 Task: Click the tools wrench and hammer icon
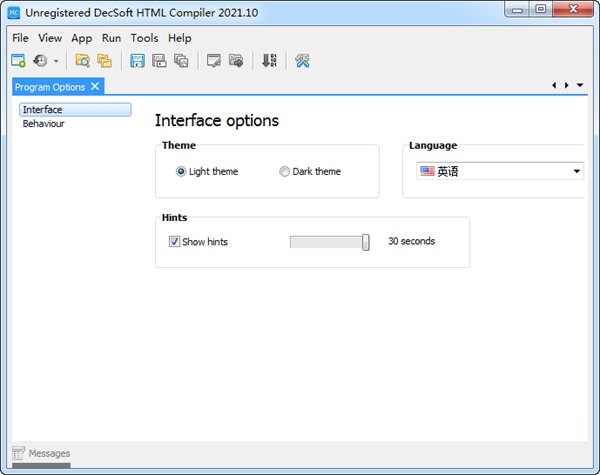pyautogui.click(x=302, y=61)
